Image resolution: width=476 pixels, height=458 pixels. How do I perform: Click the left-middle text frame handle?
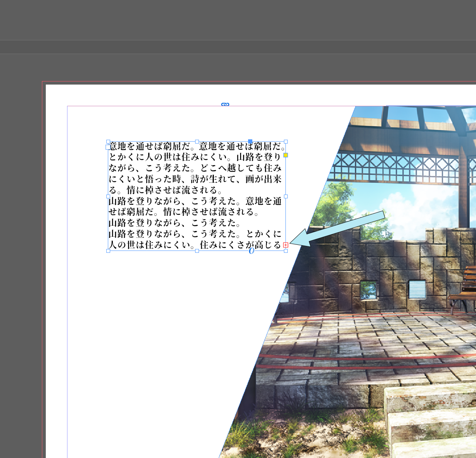click(x=108, y=196)
